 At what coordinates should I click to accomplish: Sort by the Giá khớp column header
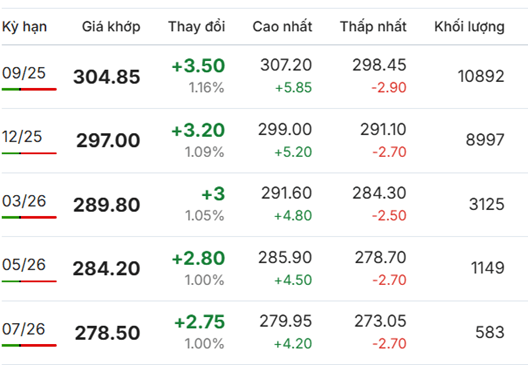point(111,27)
